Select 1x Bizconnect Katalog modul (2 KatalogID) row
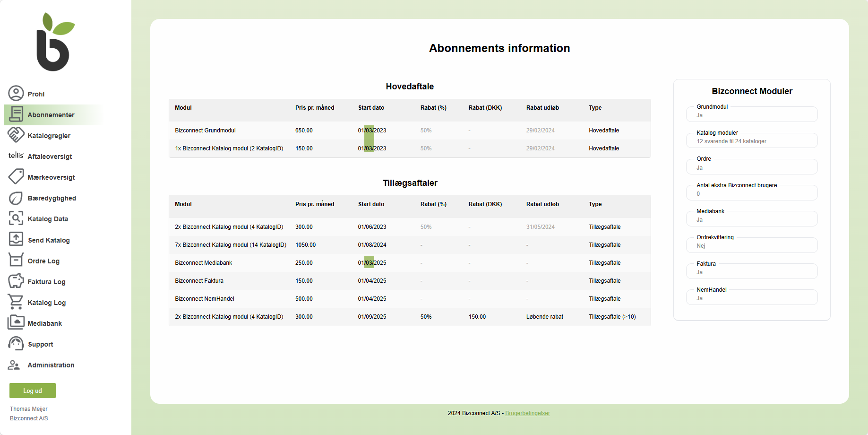Viewport: 868px width, 435px height. point(410,148)
